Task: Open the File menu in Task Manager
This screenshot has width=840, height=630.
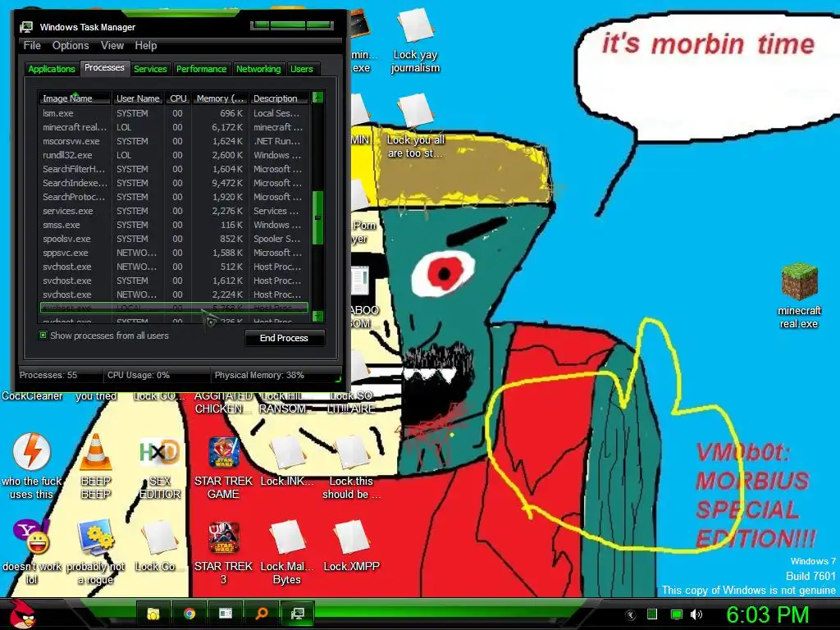Action: pyautogui.click(x=32, y=46)
